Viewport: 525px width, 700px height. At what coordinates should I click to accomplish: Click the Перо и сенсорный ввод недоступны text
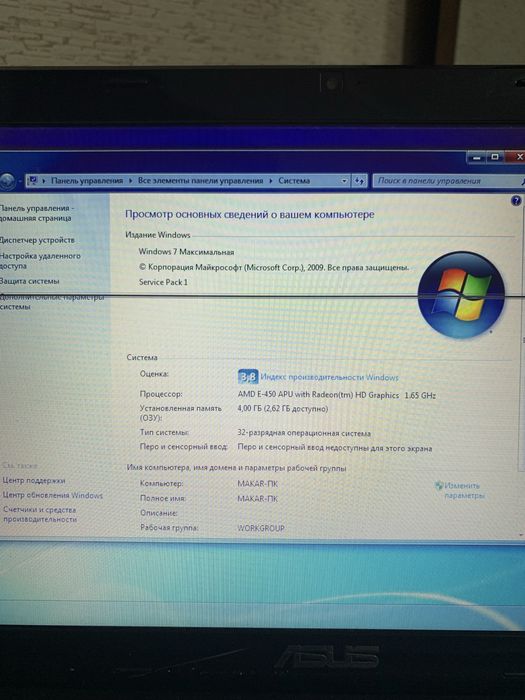coord(335,448)
